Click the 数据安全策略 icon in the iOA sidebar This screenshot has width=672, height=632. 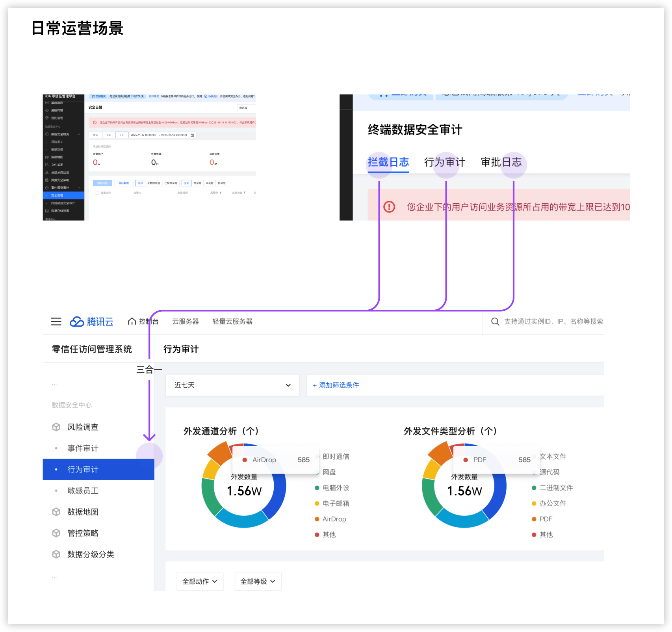coord(47,180)
